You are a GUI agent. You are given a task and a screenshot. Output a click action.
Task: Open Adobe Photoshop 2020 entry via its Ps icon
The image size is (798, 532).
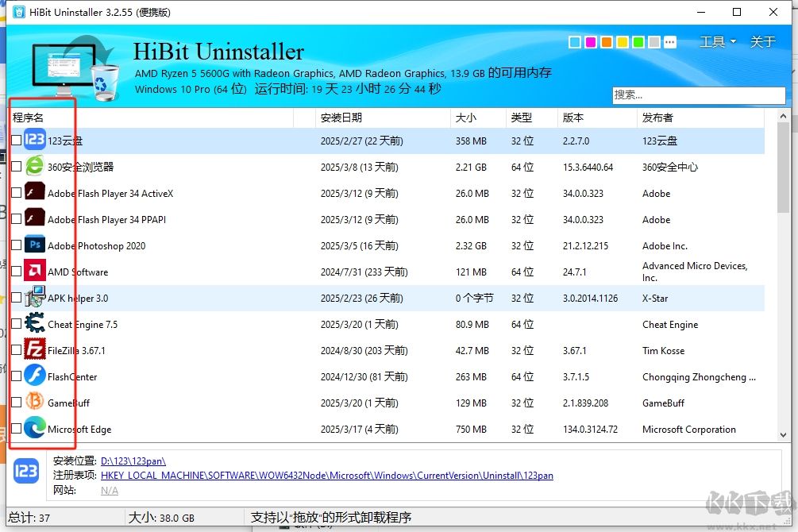tap(33, 245)
